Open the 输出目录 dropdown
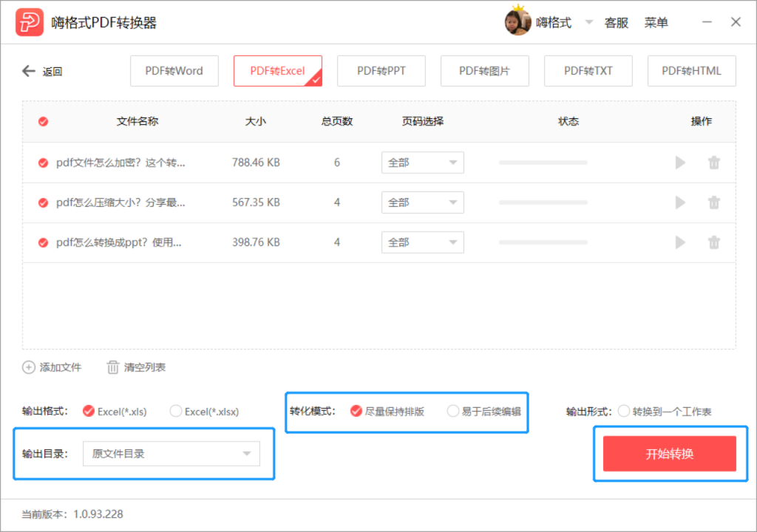This screenshot has width=757, height=532. coord(172,454)
